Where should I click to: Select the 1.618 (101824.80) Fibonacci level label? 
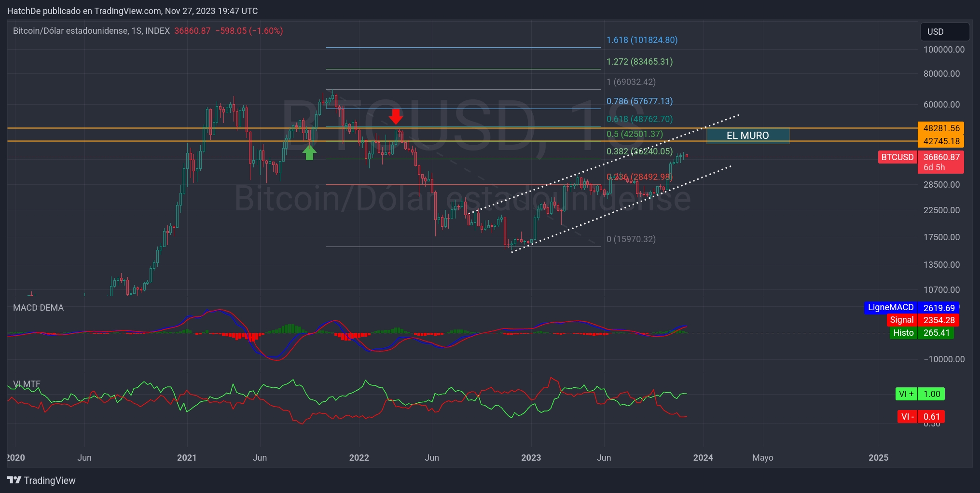(x=642, y=40)
